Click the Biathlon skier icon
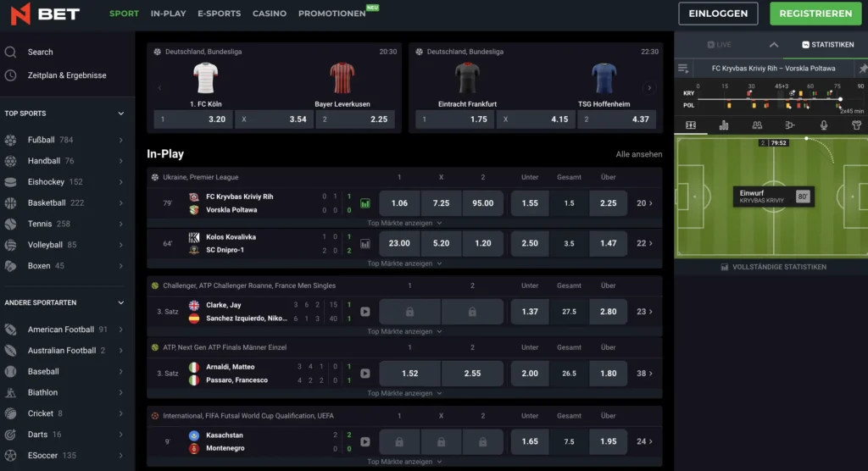 pos(10,392)
